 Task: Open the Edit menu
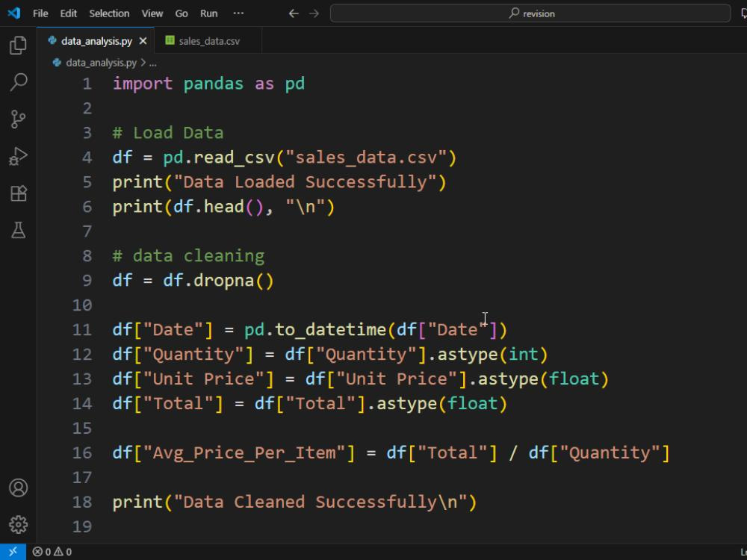(x=68, y=13)
